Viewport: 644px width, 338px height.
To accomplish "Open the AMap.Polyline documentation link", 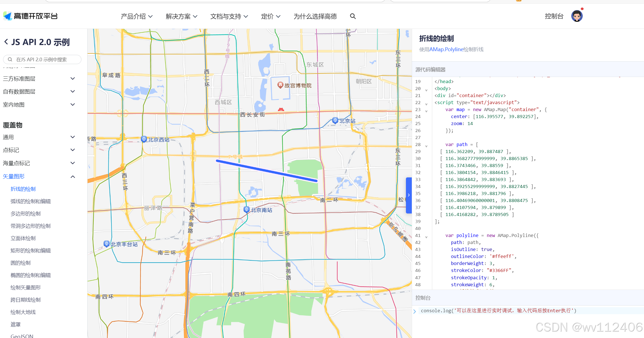I will pyautogui.click(x=446, y=50).
